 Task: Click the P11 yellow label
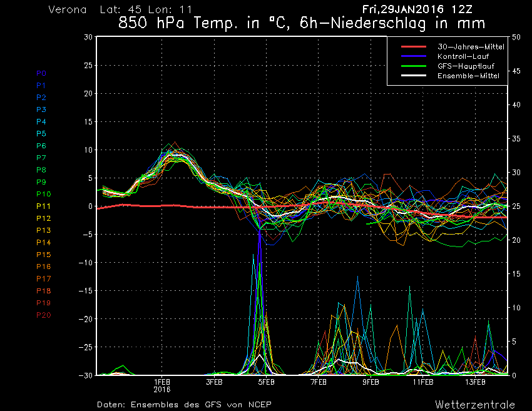[43, 206]
